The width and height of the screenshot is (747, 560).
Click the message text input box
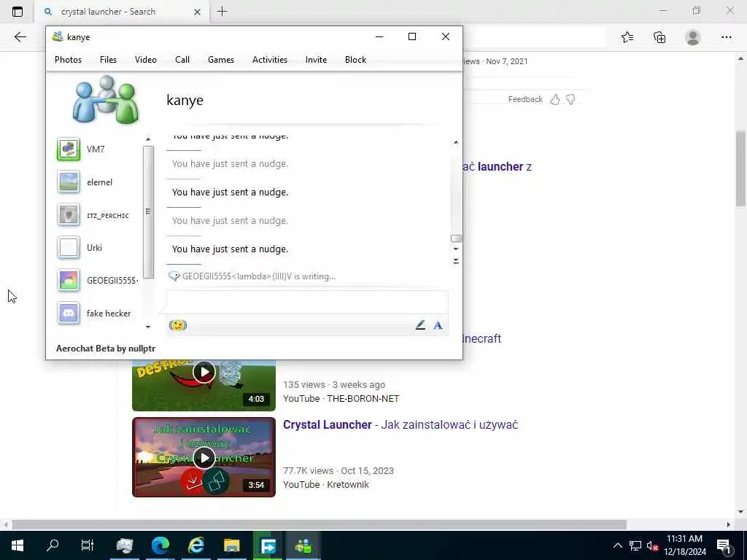(307, 302)
